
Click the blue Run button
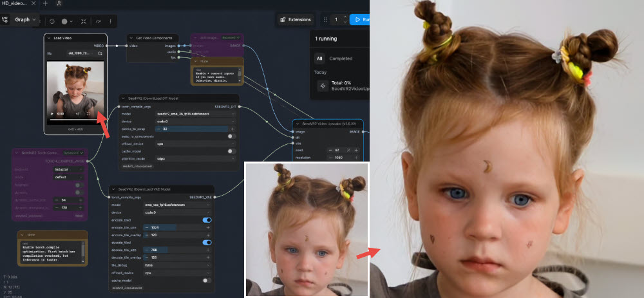(x=360, y=19)
